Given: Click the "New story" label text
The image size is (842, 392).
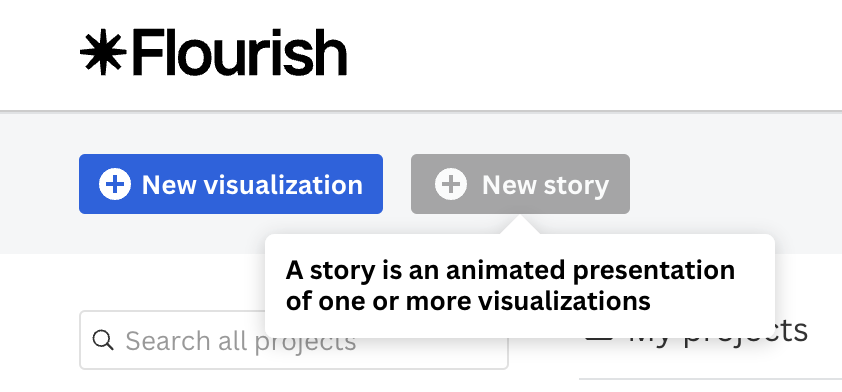Looking at the screenshot, I should point(546,185).
